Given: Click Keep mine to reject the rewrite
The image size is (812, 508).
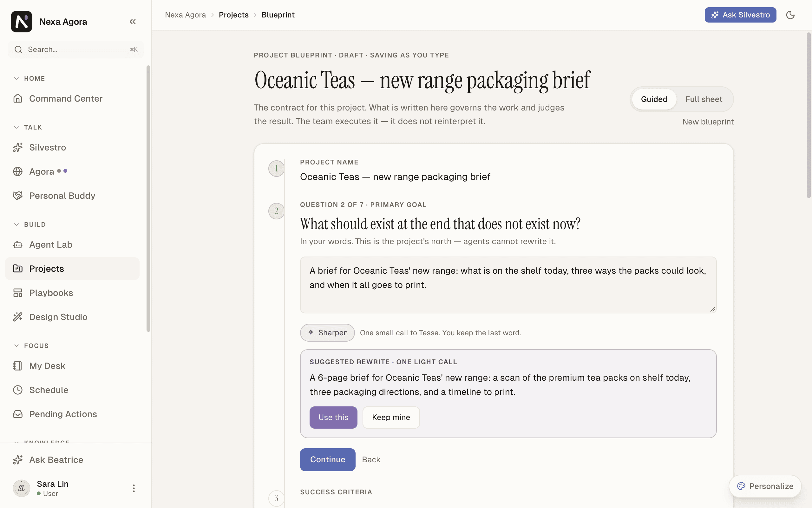Looking at the screenshot, I should pyautogui.click(x=391, y=417).
